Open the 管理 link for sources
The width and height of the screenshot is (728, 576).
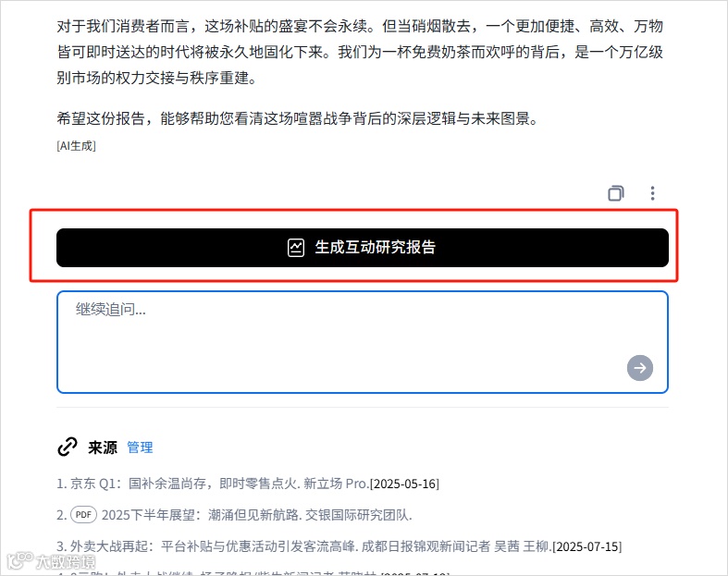pyautogui.click(x=140, y=447)
